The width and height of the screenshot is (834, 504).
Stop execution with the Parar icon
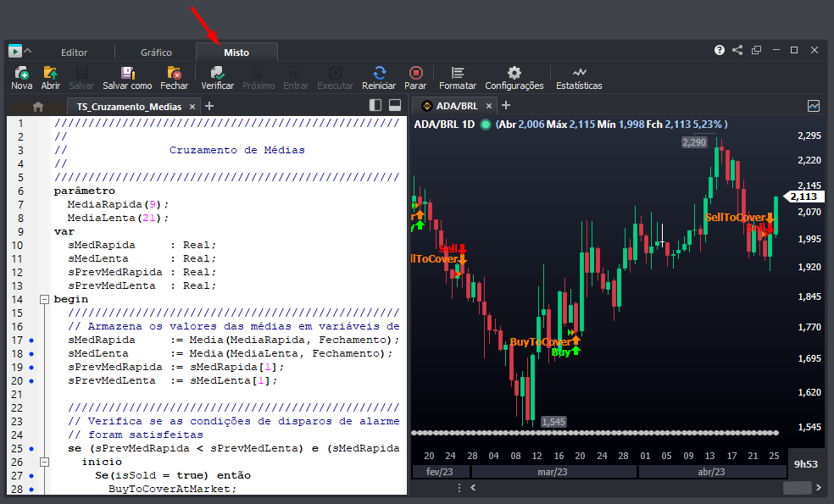(x=415, y=74)
